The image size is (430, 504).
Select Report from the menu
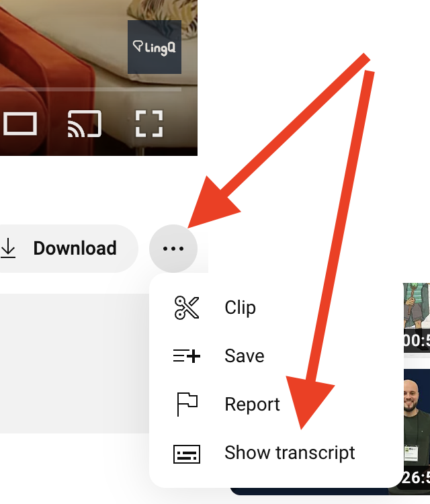(x=276, y=404)
